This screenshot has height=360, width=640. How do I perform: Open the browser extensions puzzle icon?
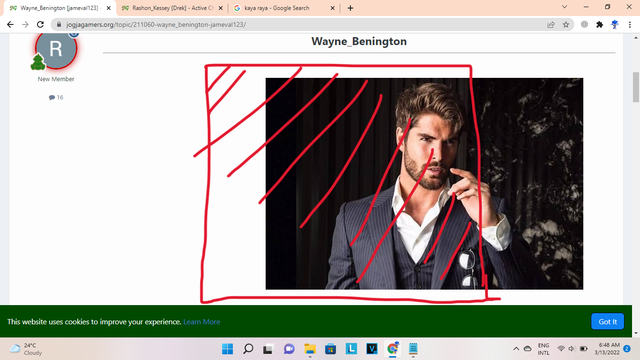tap(599, 24)
